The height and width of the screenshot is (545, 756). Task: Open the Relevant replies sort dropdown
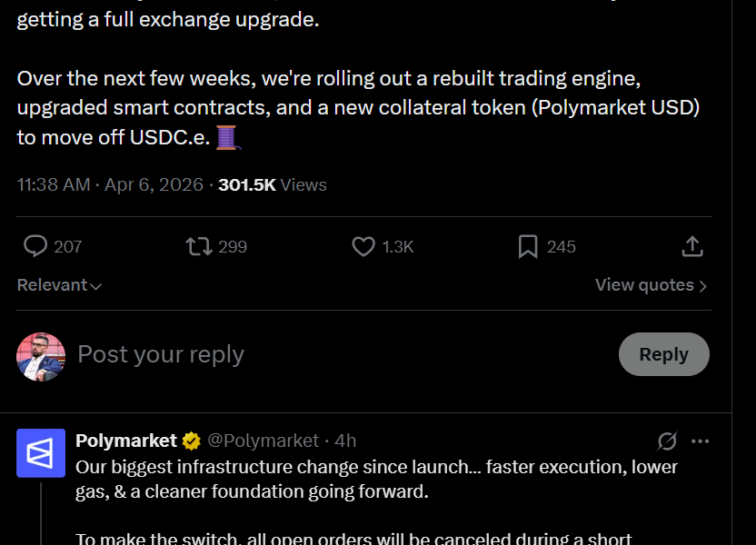[x=58, y=284]
